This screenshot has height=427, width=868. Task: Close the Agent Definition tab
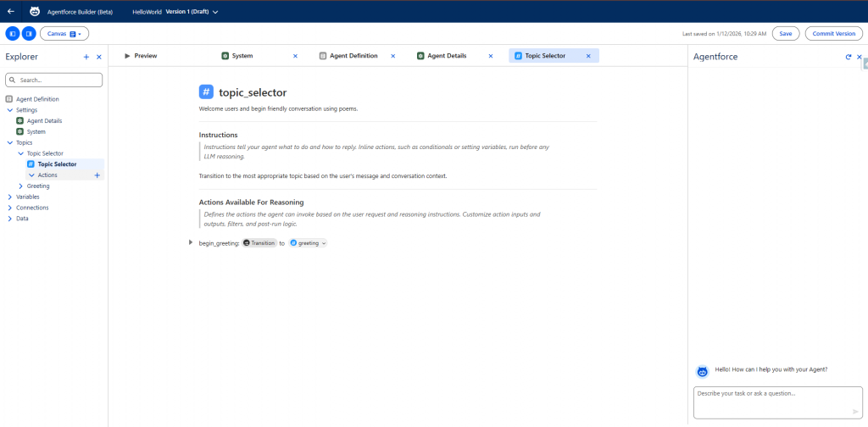393,56
